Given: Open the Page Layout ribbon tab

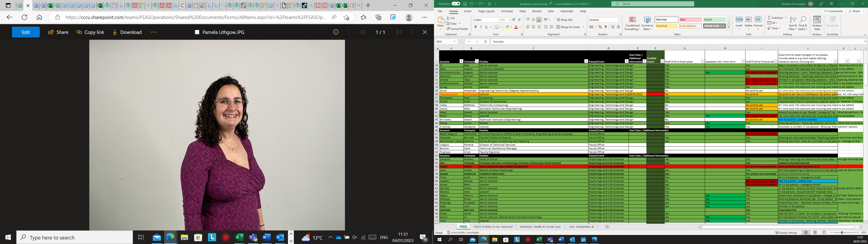Looking at the screenshot, I should [x=486, y=11].
